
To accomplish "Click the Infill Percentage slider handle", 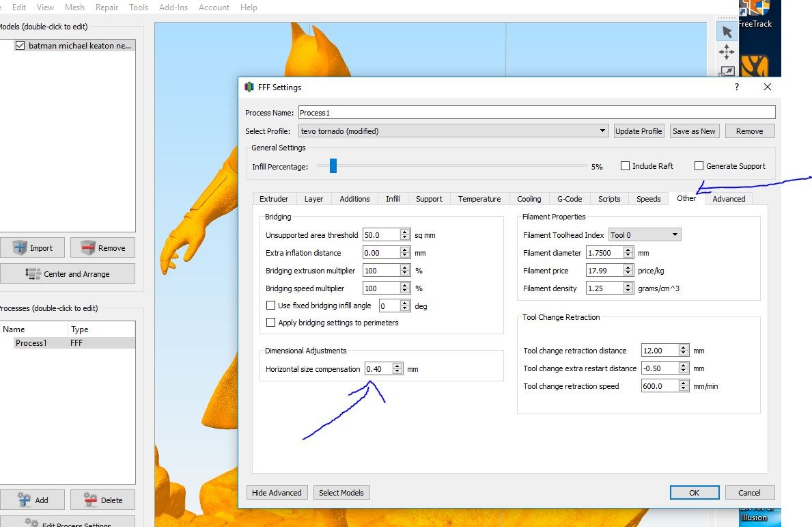I will 333,166.
